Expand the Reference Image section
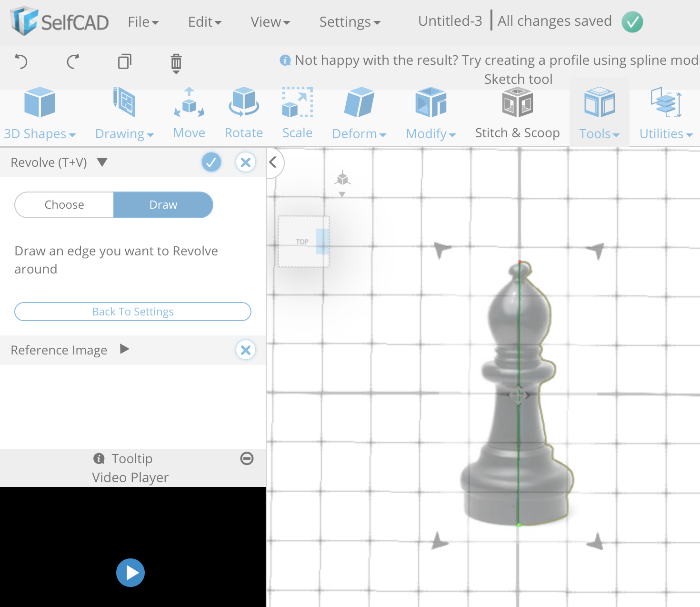This screenshot has width=700, height=607. 125,349
